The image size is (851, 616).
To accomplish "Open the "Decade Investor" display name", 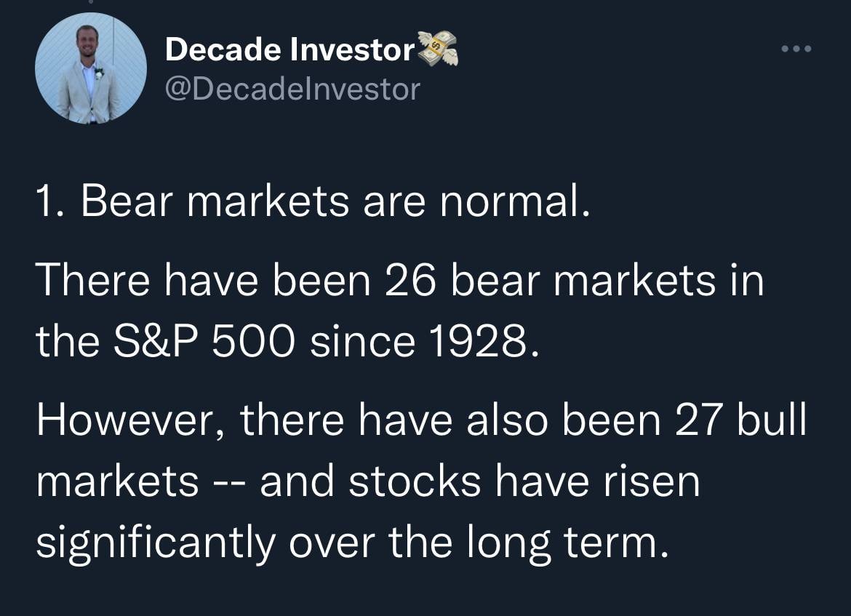I will click(289, 50).
